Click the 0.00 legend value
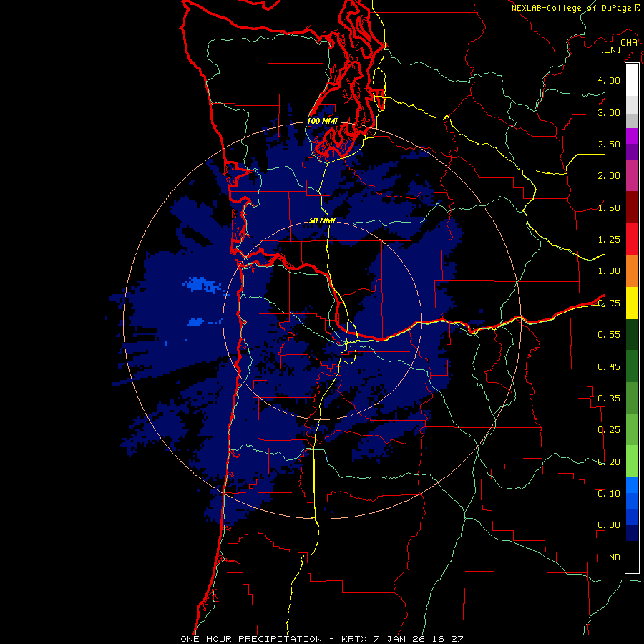The height and width of the screenshot is (644, 644). pos(609,525)
